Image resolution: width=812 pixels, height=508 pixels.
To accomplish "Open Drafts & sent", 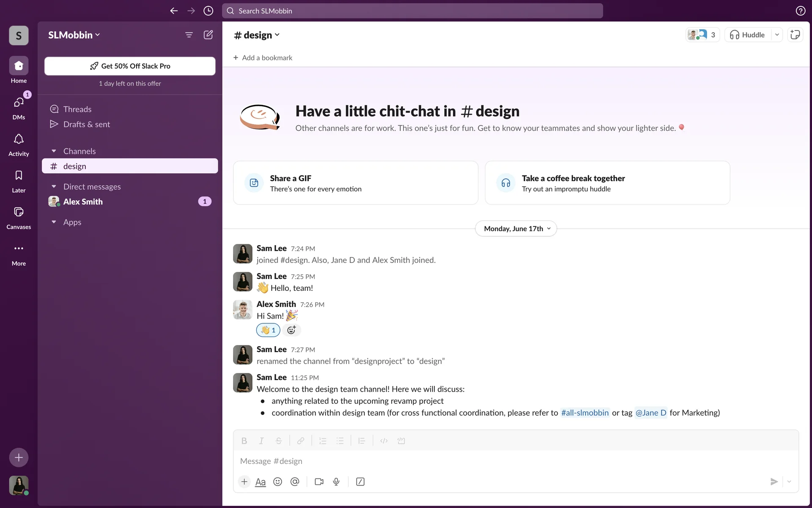I will click(86, 124).
